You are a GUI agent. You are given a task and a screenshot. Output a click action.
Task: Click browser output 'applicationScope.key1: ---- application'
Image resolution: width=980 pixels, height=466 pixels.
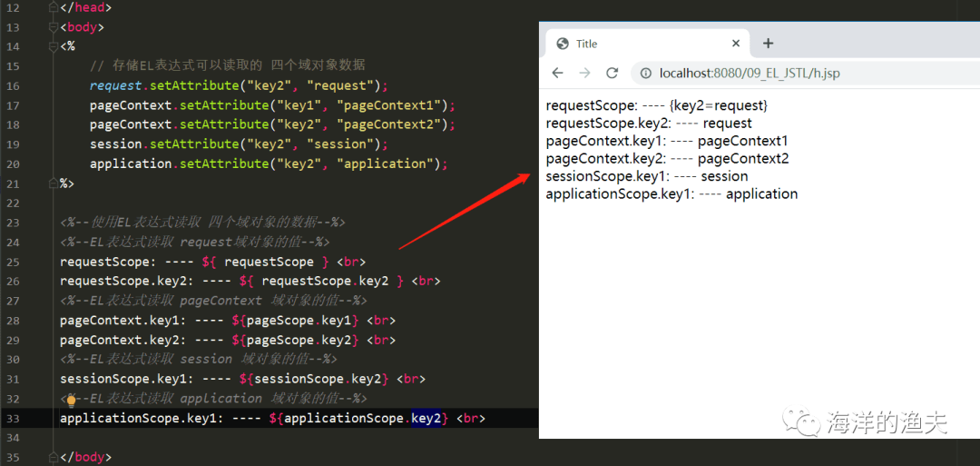click(x=671, y=193)
